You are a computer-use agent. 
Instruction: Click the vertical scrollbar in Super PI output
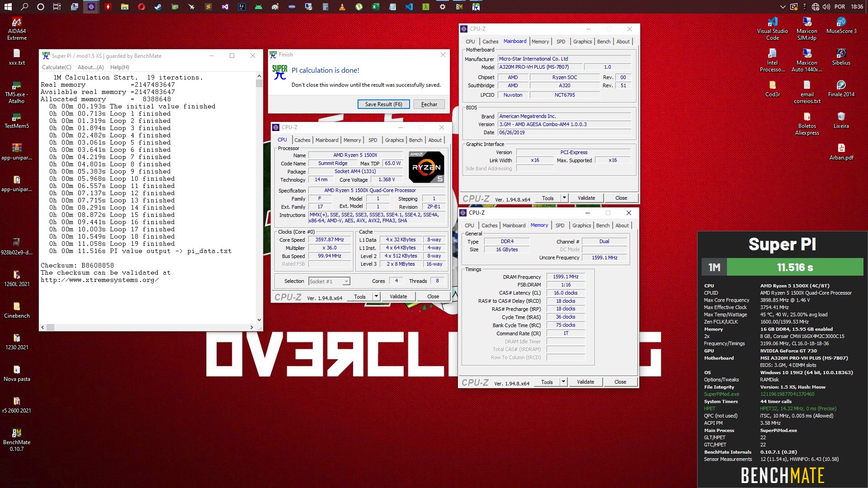coord(259,197)
